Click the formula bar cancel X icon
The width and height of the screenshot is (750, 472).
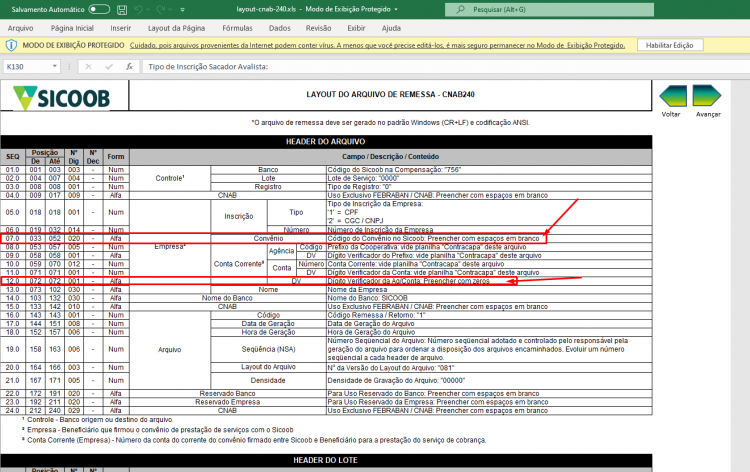point(88,66)
